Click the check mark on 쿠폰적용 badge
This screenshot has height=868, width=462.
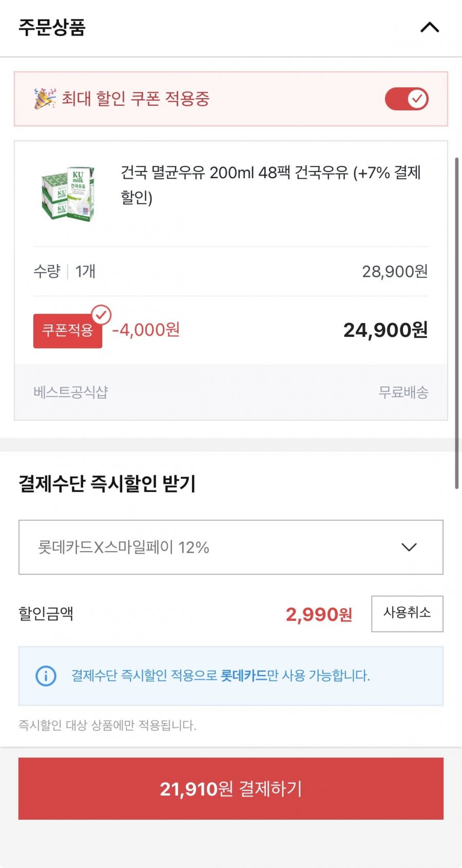tap(101, 315)
